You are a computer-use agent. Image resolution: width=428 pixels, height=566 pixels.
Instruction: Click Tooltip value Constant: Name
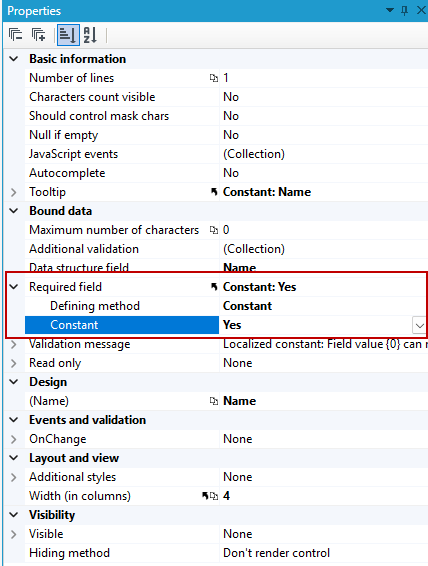[x=267, y=192]
